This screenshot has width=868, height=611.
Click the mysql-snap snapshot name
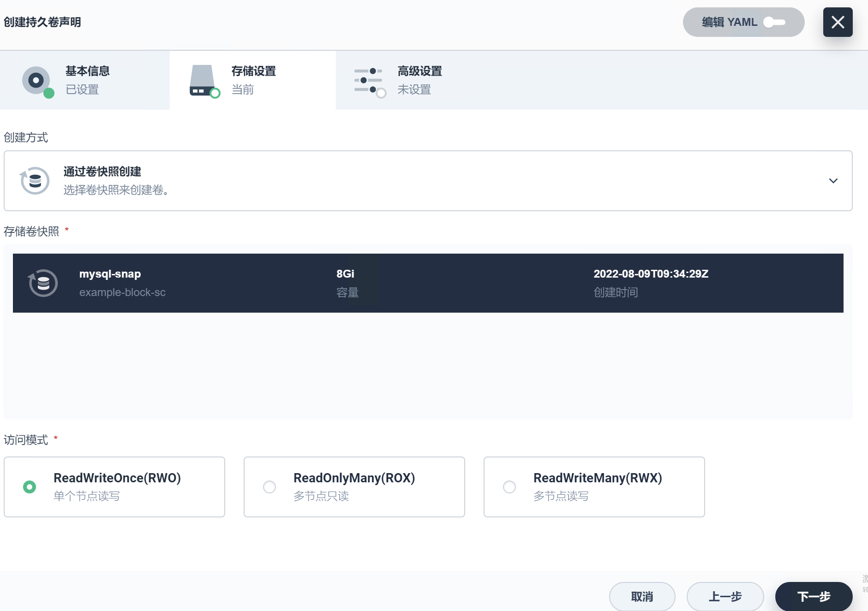pyautogui.click(x=110, y=274)
